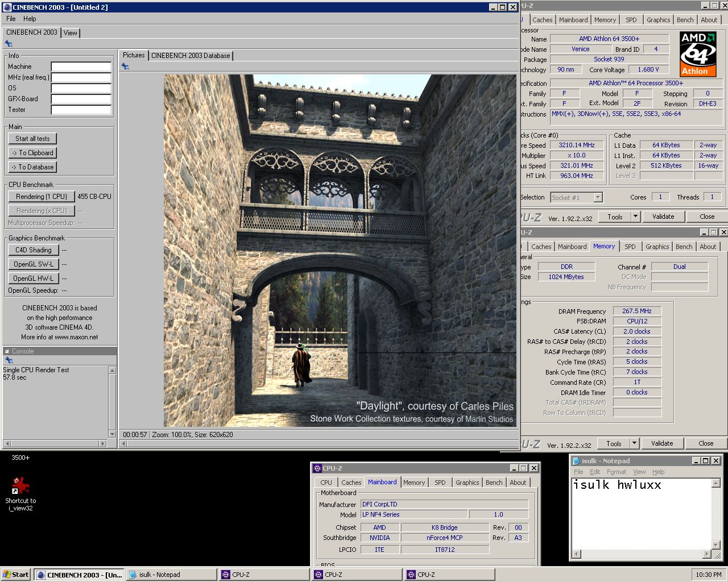Open the Help menu in CINEBENCH
This screenshot has height=582, width=728.
[30, 19]
